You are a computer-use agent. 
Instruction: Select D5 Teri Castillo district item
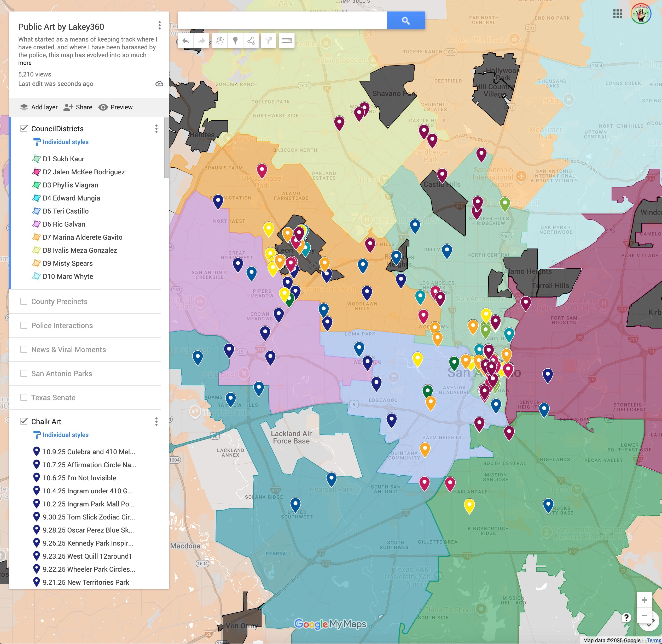tap(66, 211)
